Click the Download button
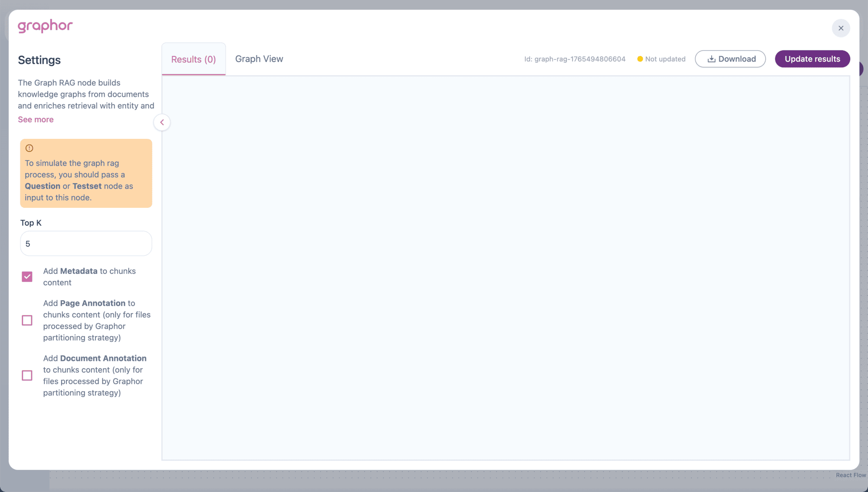 [x=730, y=59]
